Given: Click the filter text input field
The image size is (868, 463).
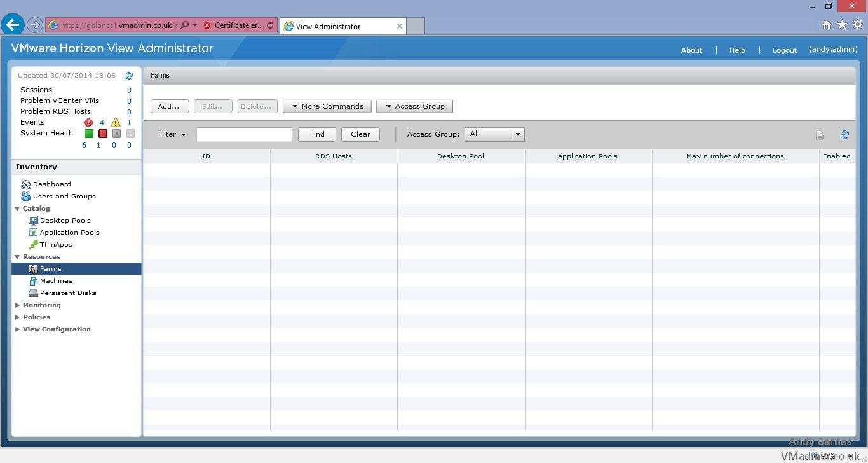Looking at the screenshot, I should pos(245,134).
